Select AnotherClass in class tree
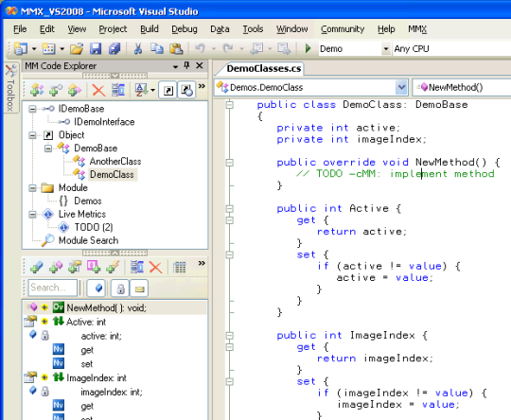The height and width of the screenshot is (420, 511). pos(115,162)
